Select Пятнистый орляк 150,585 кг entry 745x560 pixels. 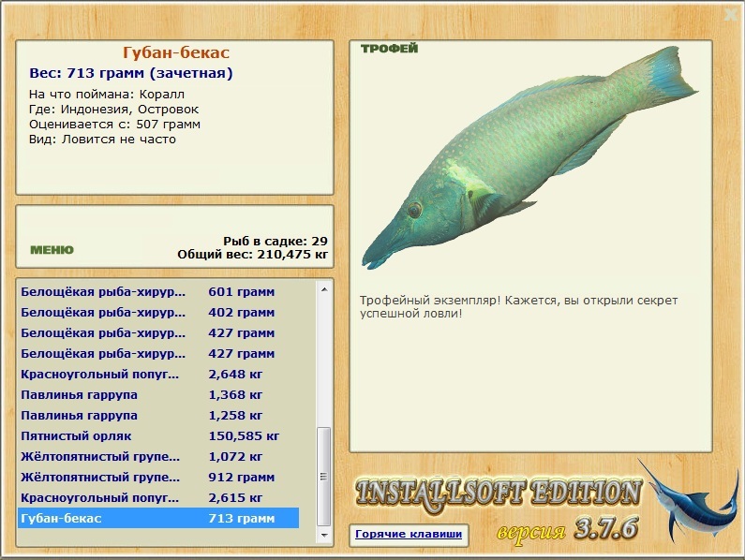tap(158, 436)
